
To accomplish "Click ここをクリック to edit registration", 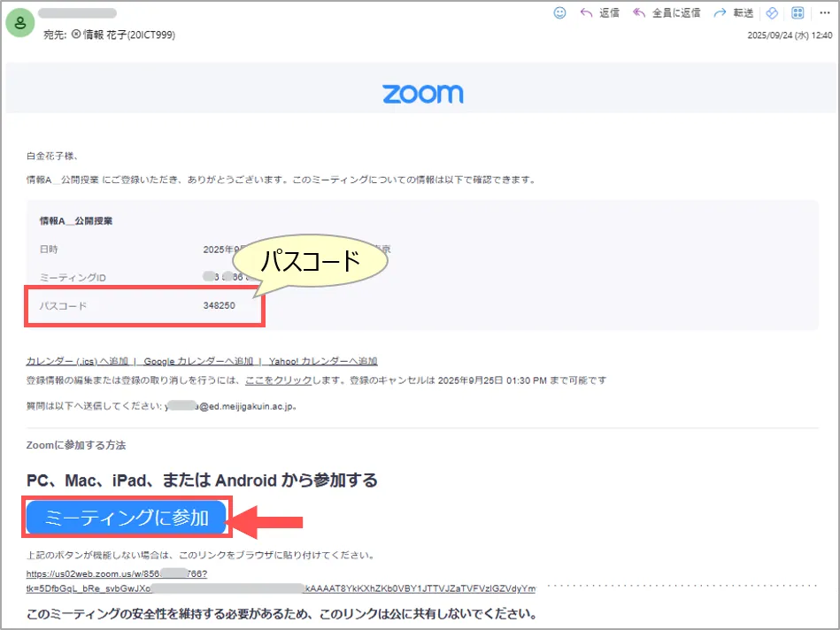I will coord(278,380).
